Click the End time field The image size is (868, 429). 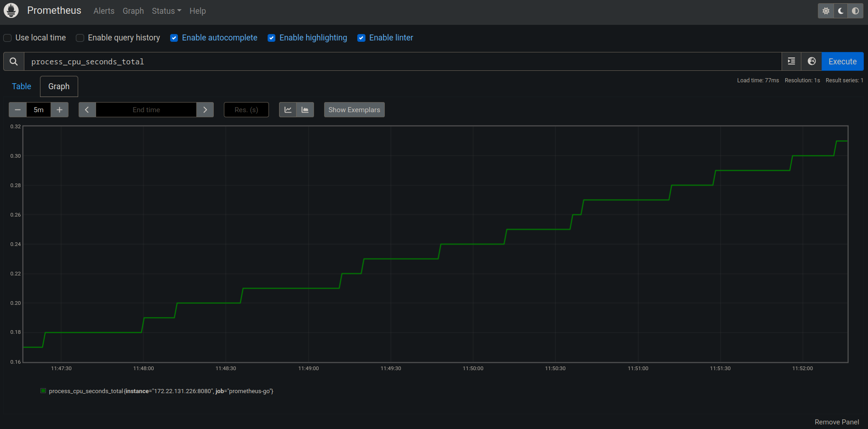click(x=146, y=110)
